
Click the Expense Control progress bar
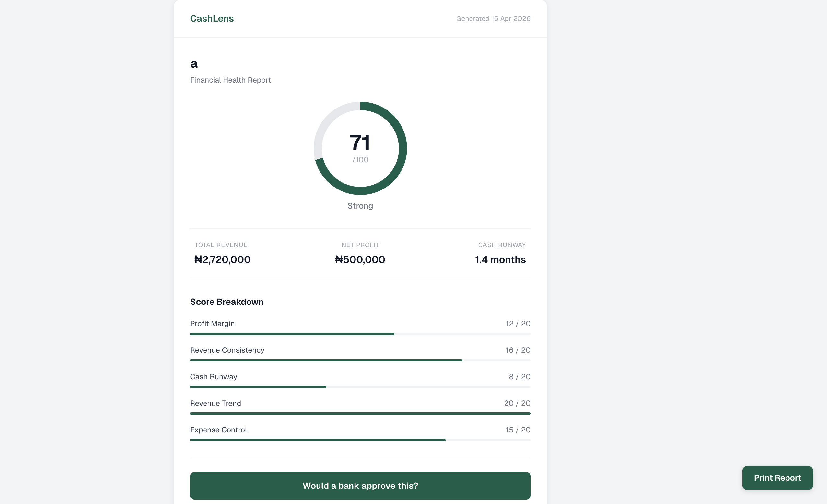tap(360, 440)
